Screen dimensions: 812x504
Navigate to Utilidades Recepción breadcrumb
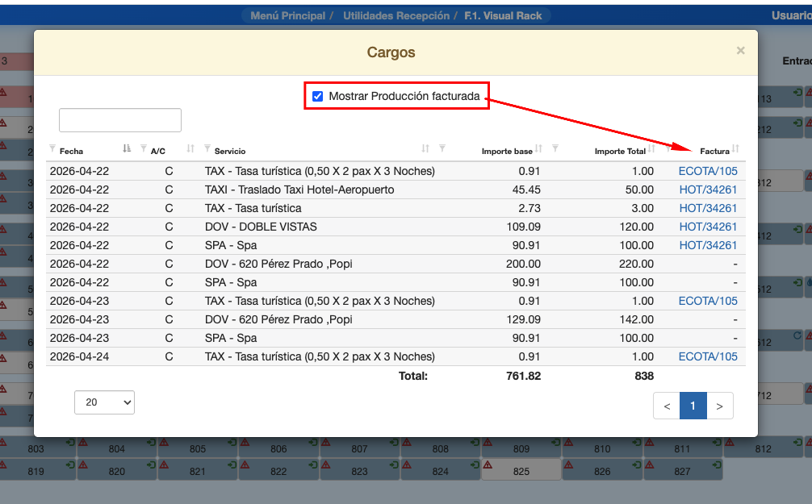(x=395, y=15)
